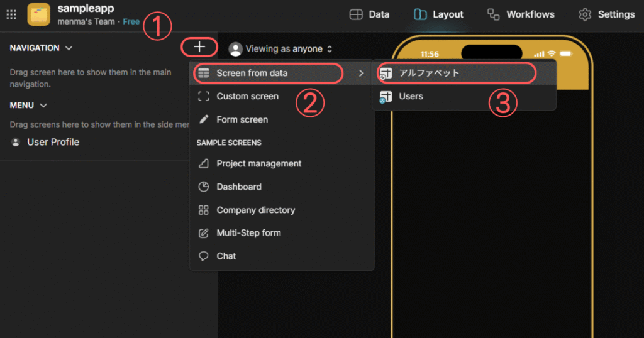Choose the Dashboard sample screen
Screen dimensions: 644x338
pos(281,187)
